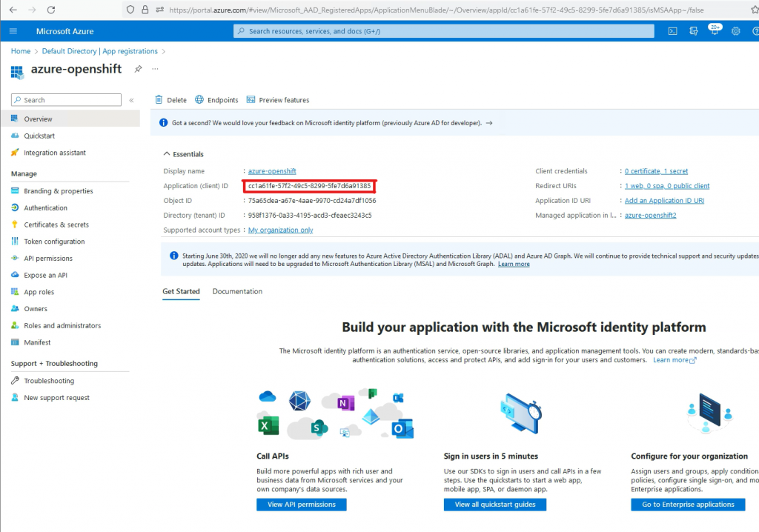Viewport: 759px width, 532px height.
Task: Click Go to Enterprise applications button
Action: point(688,505)
